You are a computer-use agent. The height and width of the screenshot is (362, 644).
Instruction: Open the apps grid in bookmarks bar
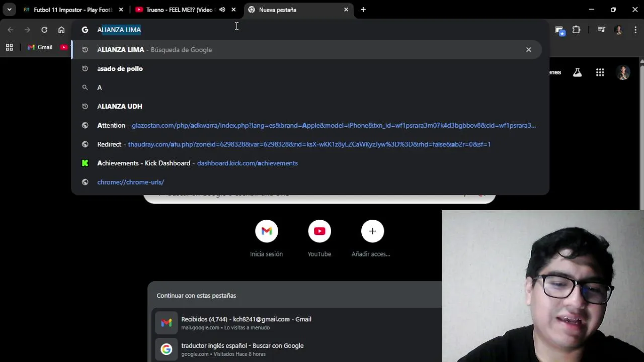9,47
